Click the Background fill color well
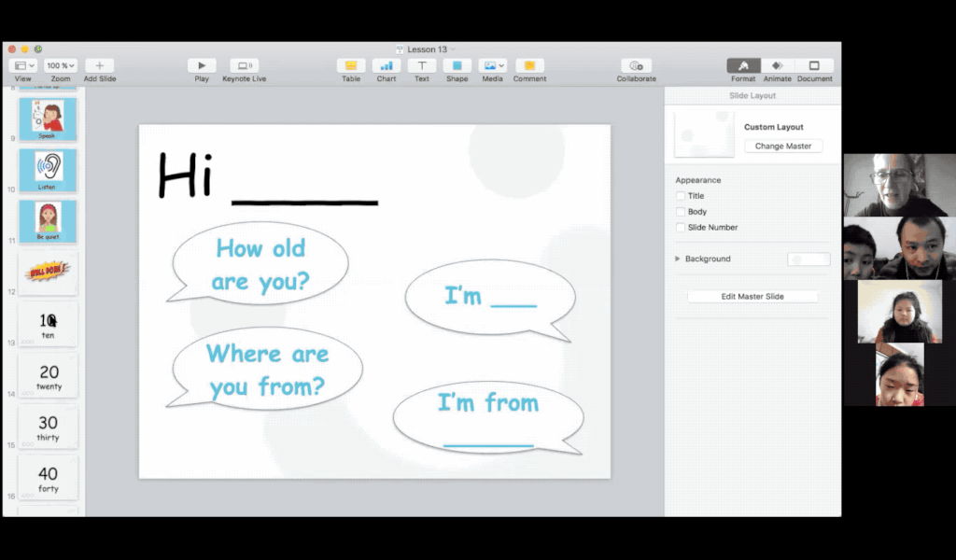The image size is (956, 560). tap(808, 259)
